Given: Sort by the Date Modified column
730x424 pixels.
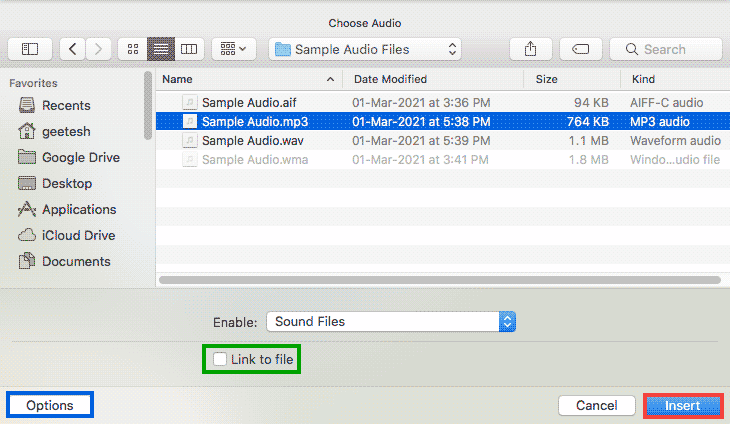Looking at the screenshot, I should pyautogui.click(x=433, y=79).
